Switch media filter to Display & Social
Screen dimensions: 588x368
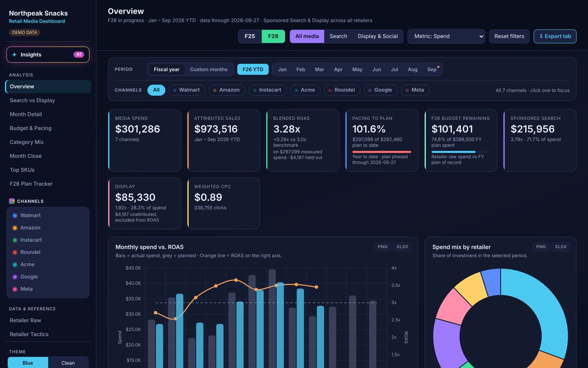[378, 36]
